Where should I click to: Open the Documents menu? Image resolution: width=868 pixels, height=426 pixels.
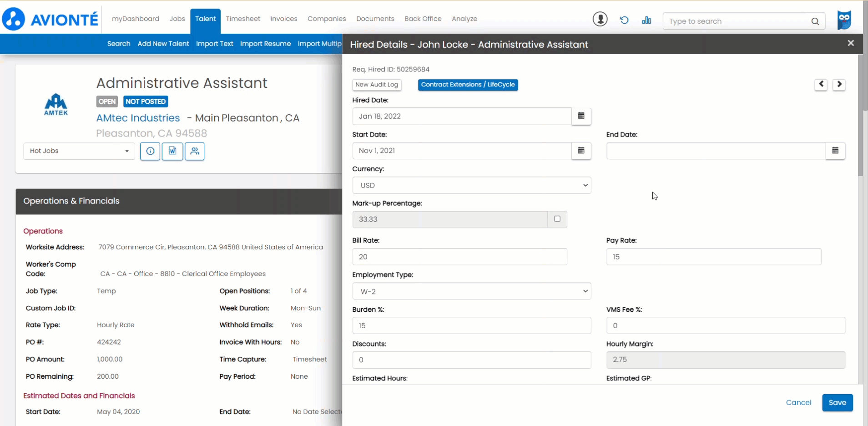[x=375, y=19]
